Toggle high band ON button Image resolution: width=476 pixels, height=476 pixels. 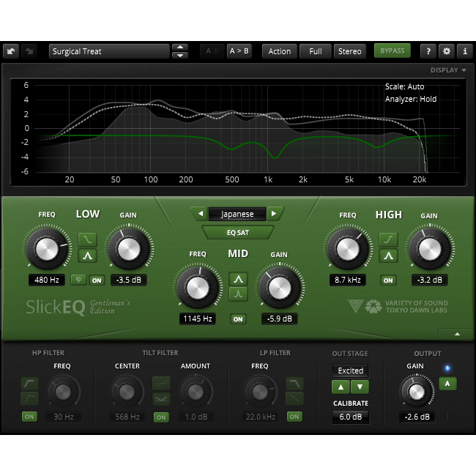388,280
